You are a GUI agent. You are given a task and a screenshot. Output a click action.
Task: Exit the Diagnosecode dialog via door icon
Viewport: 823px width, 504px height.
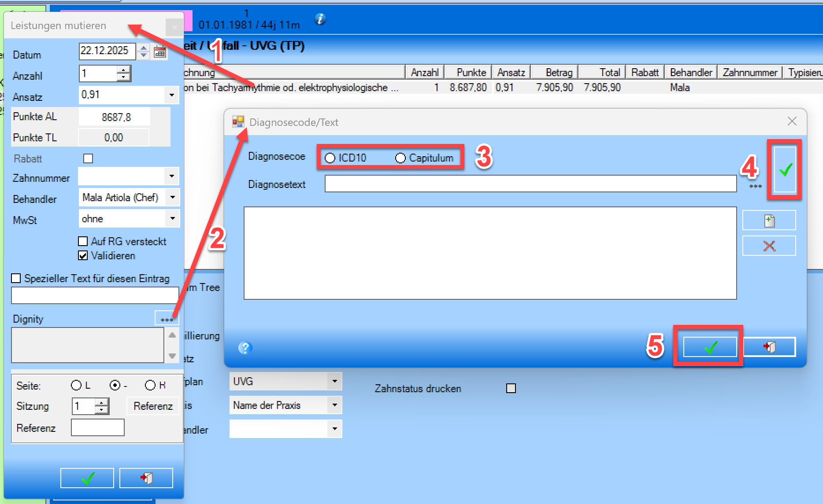tap(769, 347)
